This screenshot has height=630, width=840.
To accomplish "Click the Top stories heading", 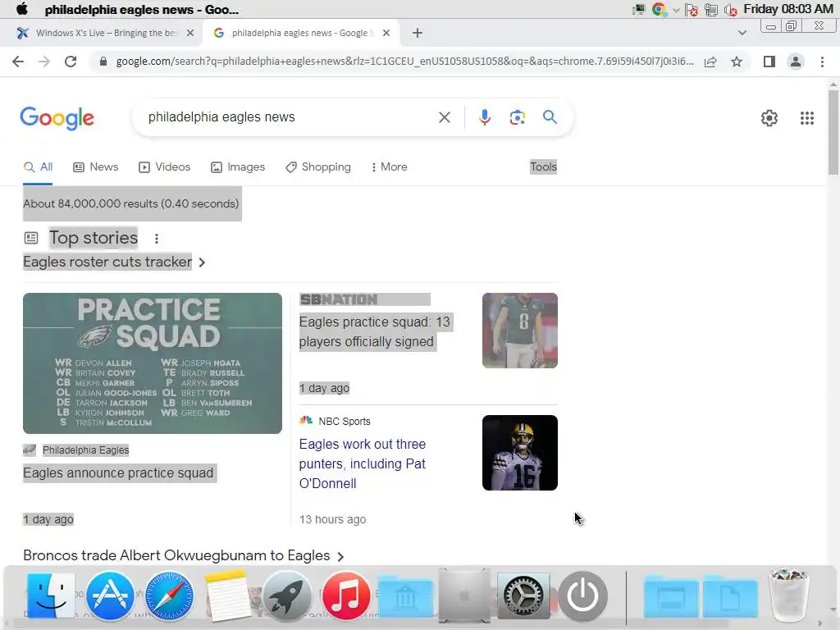I will coord(94,237).
